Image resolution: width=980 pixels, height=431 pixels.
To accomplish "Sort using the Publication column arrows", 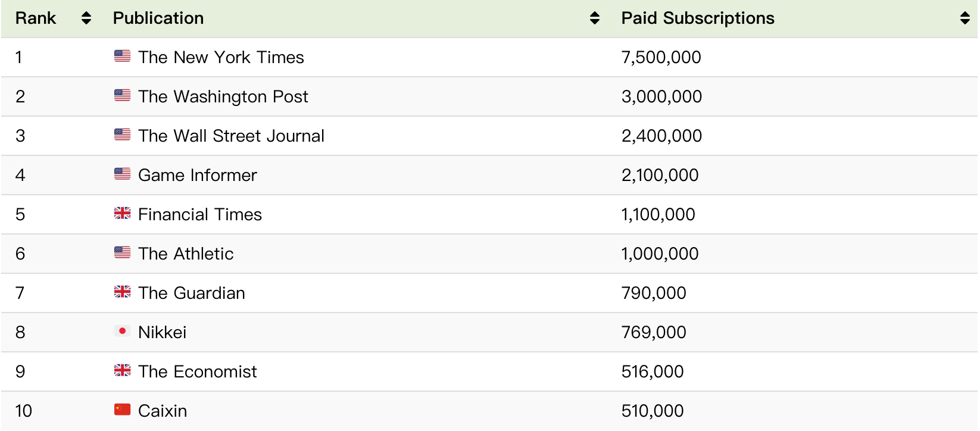I will tap(594, 18).
